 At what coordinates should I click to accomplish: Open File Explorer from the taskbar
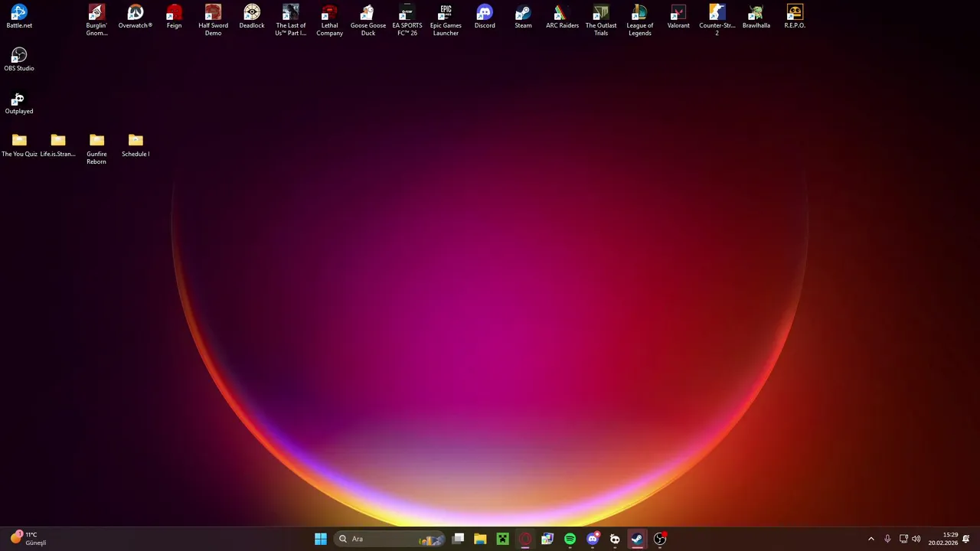point(480,539)
